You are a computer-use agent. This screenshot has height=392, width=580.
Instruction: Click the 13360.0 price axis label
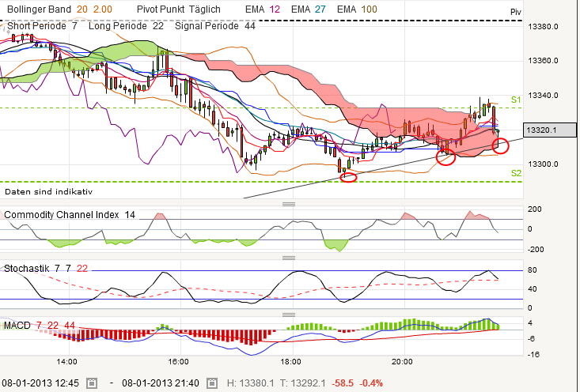[543, 61]
